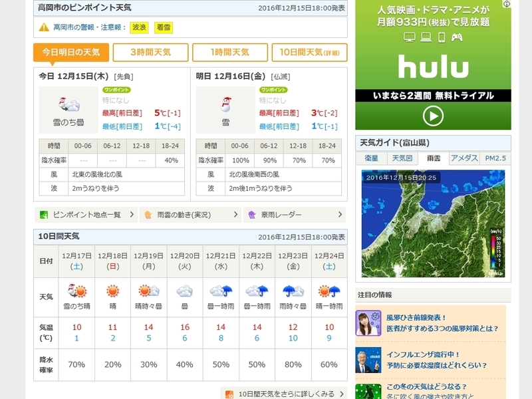Click tomorrow's snowman weather icon
This screenshot has width=532, height=399.
225,104
